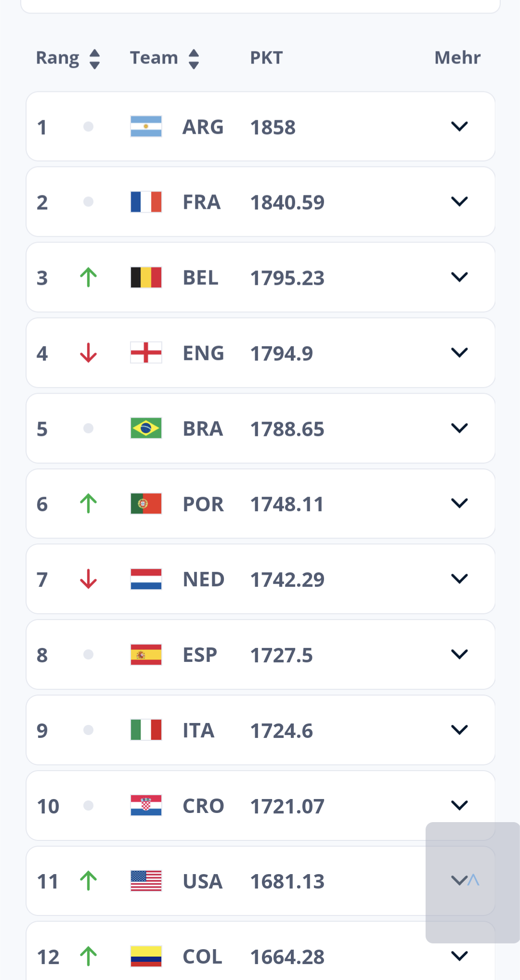The width and height of the screenshot is (520, 980).
Task: Click the USA flag icon
Action: (x=146, y=881)
